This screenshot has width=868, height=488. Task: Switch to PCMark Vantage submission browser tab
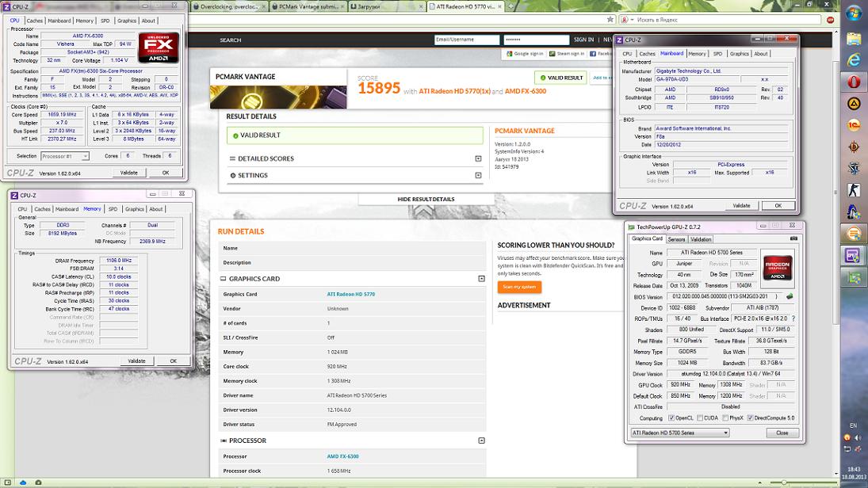click(x=308, y=6)
